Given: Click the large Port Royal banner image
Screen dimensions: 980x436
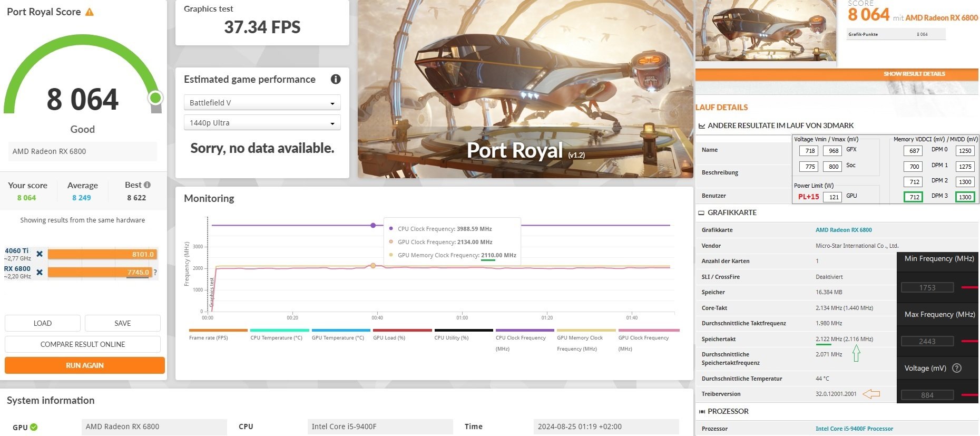Looking at the screenshot, I should coord(525,89).
